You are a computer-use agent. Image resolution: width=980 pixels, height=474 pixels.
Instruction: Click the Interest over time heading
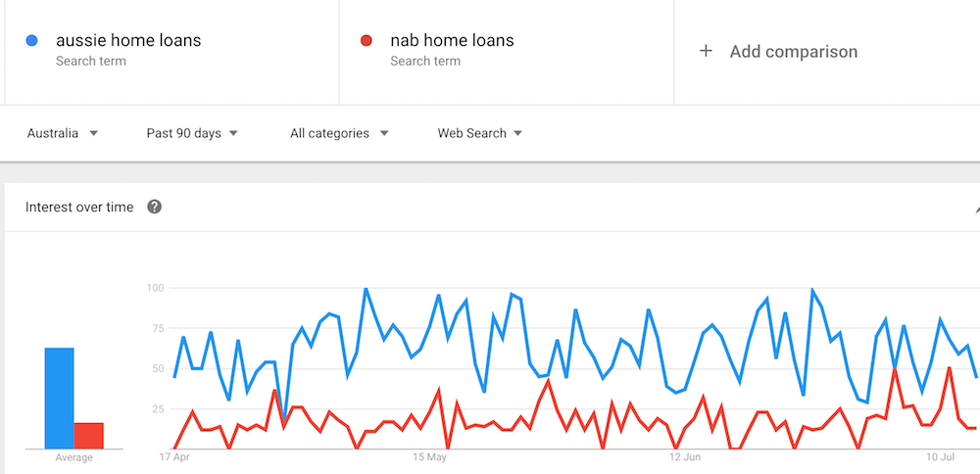pyautogui.click(x=79, y=208)
